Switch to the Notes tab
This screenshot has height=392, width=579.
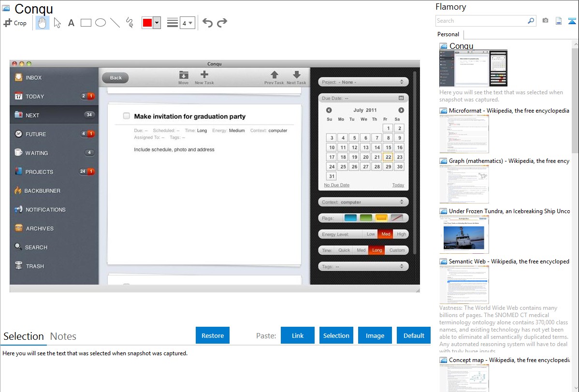coord(63,336)
